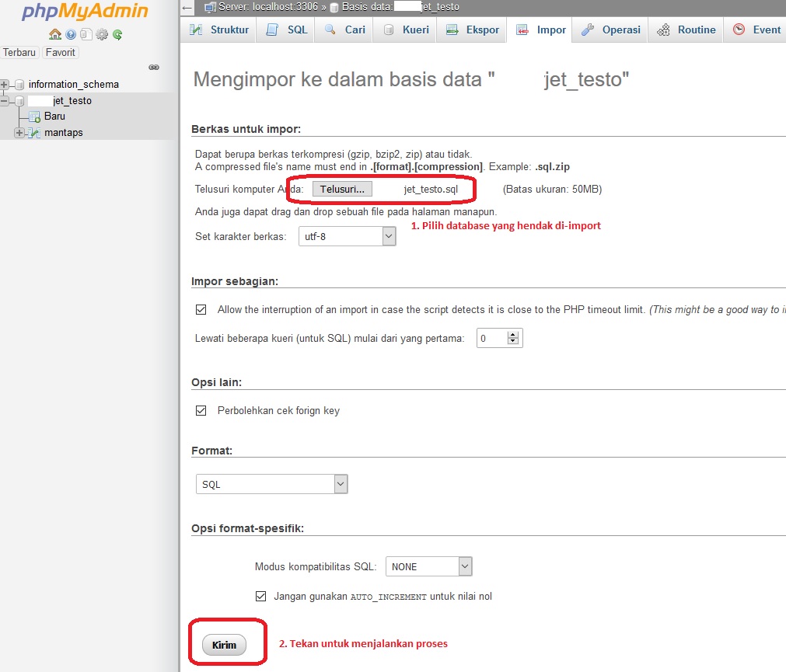Click the Berkas untuk impor heading
Viewport: 786px width, 672px height.
246,129
